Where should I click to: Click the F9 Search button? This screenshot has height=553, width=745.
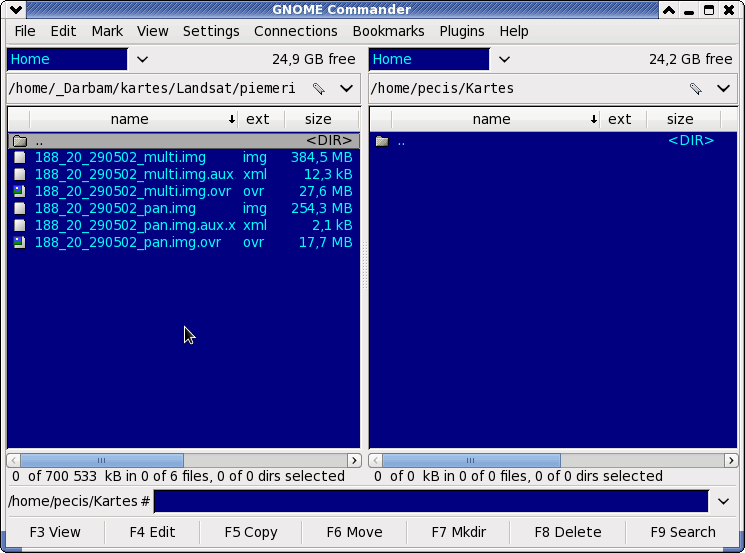683,532
